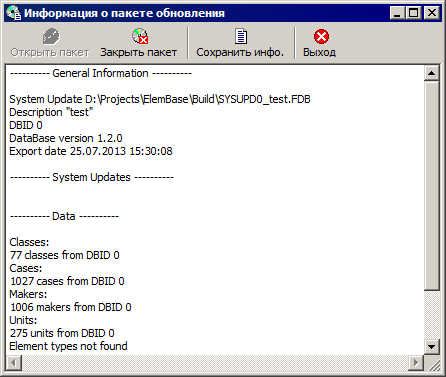Click the vertical scrollbar thumb
Viewport: 446px width, 377px height.
click(432, 185)
